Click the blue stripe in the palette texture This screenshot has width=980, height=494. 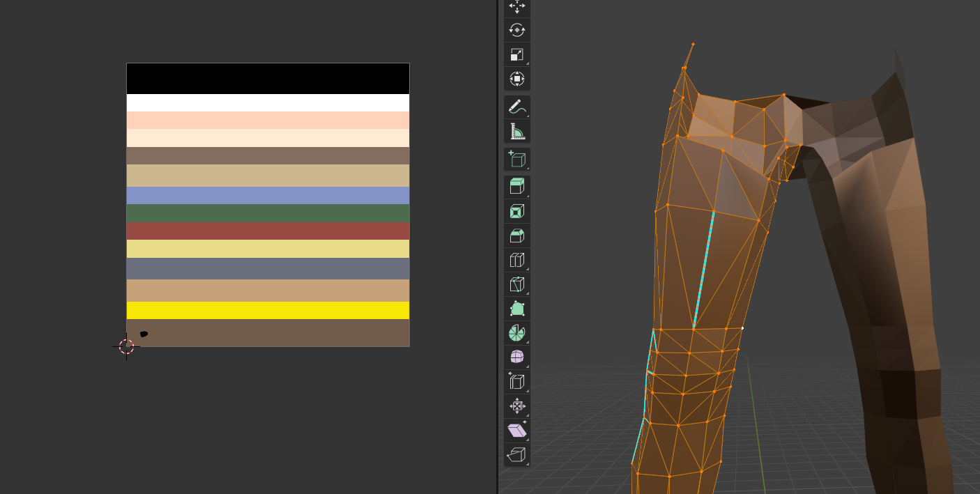(268, 195)
